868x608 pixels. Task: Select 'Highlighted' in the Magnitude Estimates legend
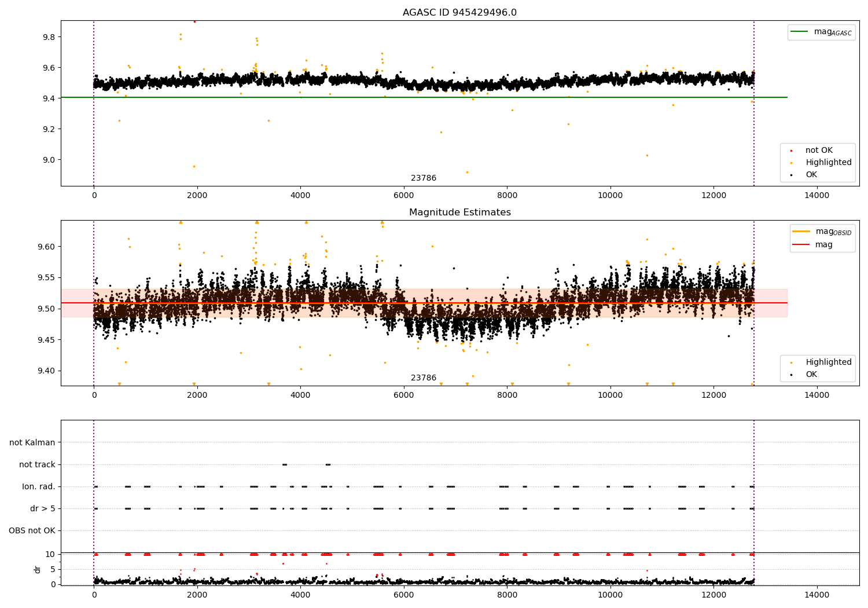point(829,362)
